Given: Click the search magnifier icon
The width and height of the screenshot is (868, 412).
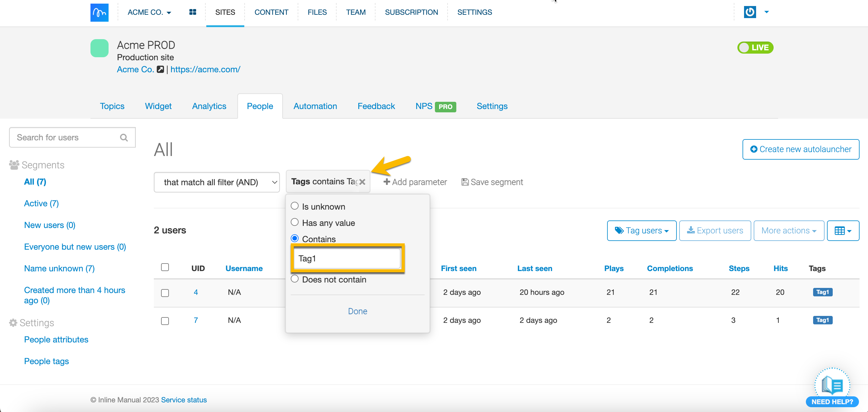Looking at the screenshot, I should click(124, 137).
